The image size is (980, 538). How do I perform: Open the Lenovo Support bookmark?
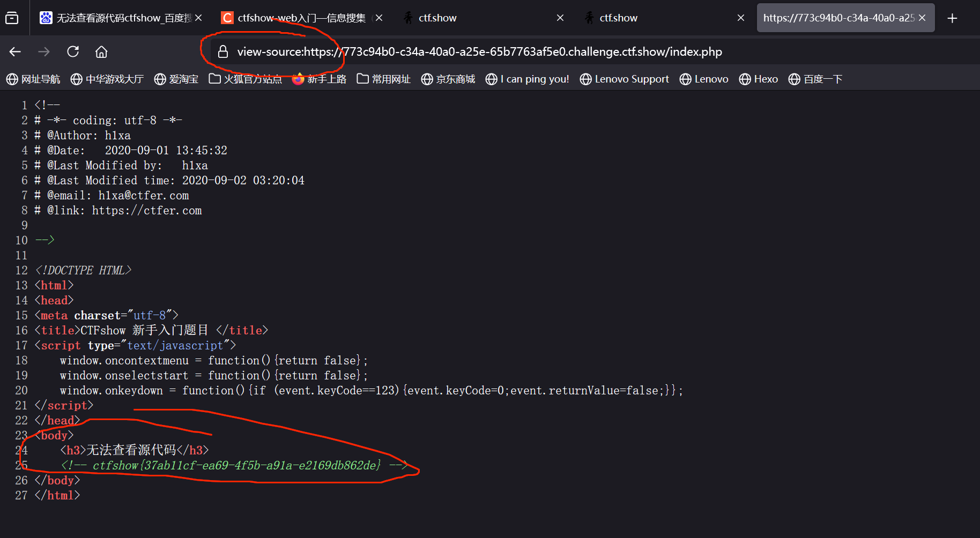[x=625, y=79]
